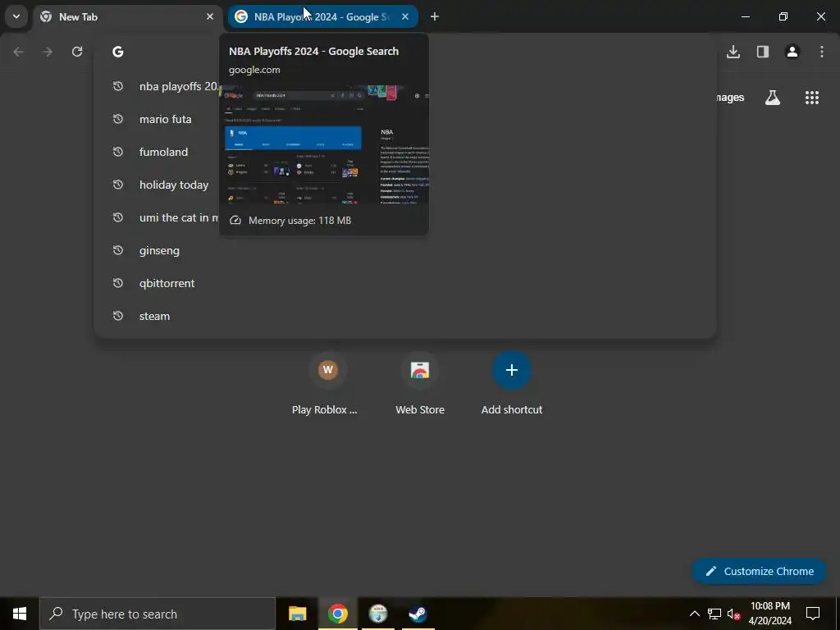The image size is (840, 630).
Task: Open the Chrome three-dot menu
Action: point(822,52)
